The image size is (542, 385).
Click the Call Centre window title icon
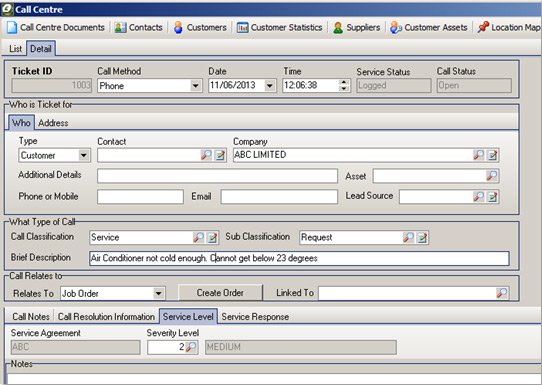click(7, 9)
